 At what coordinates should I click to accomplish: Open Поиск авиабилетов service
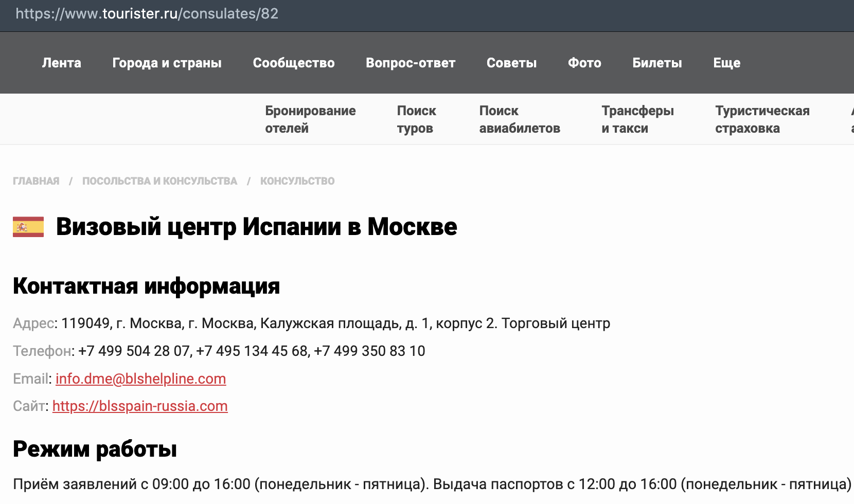click(520, 119)
